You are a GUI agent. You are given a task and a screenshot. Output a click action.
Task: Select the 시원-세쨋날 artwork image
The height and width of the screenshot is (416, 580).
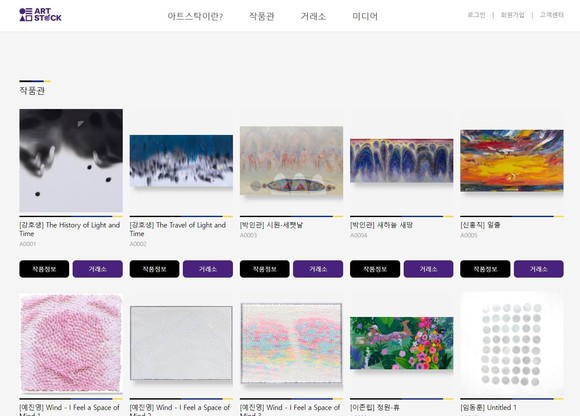(x=291, y=160)
